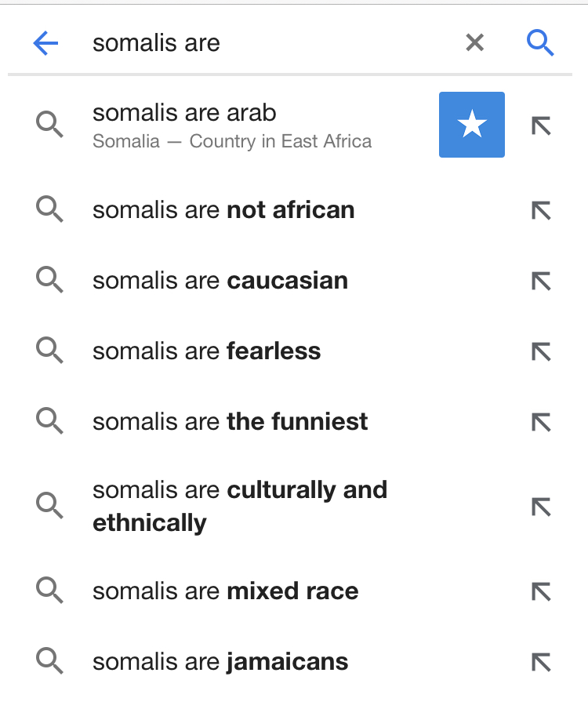Click inside the 'somalis are' search field

point(267,43)
